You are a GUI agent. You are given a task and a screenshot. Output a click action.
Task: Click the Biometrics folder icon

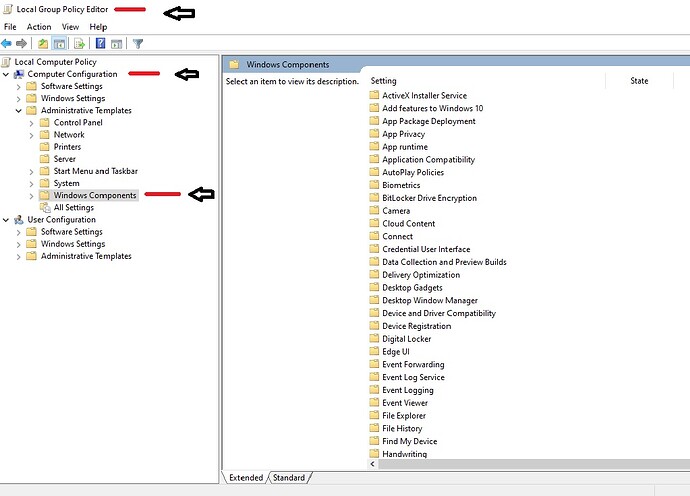coord(374,185)
